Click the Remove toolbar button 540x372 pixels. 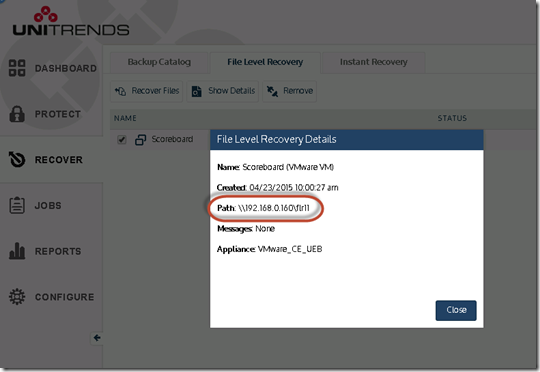click(x=290, y=91)
